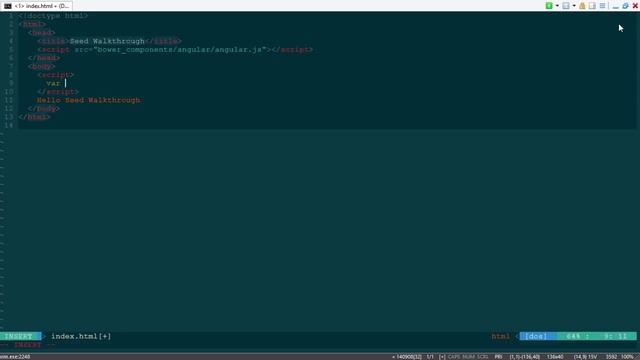The width and height of the screenshot is (640, 360).
Task: Click the doctype html line
Action: pos(53,16)
